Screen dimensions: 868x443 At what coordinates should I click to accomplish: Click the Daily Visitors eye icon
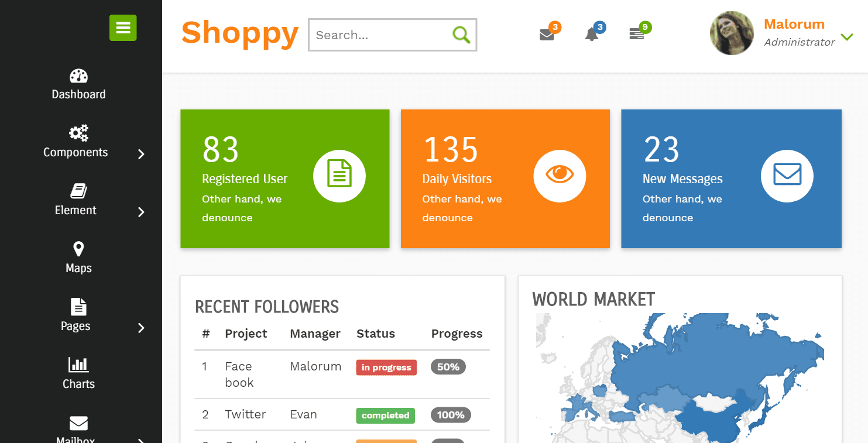point(560,176)
